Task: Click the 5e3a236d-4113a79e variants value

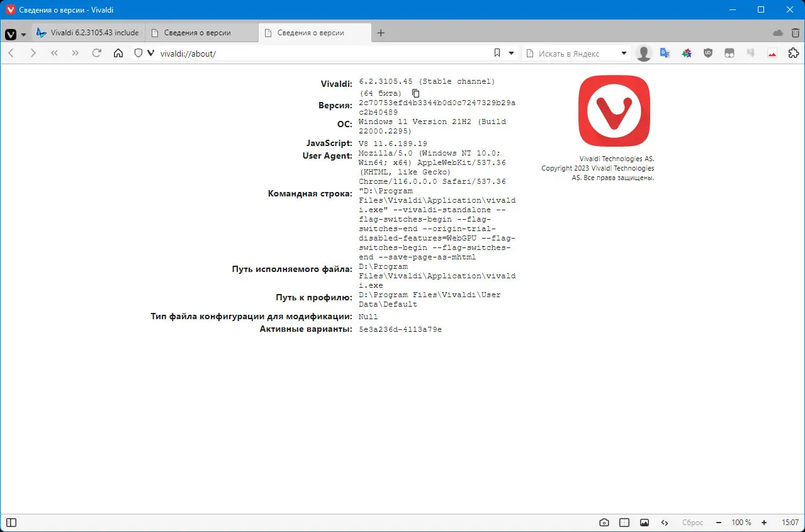Action: pyautogui.click(x=400, y=329)
